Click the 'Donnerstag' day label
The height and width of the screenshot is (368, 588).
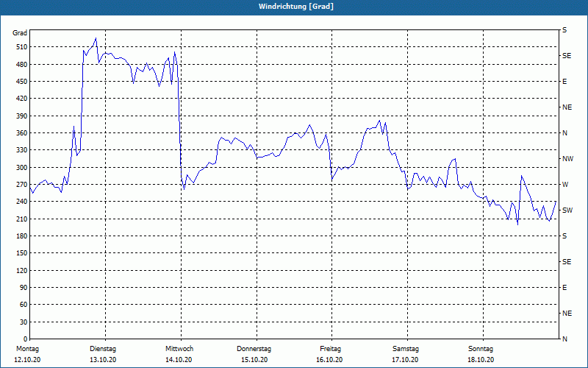254,349
